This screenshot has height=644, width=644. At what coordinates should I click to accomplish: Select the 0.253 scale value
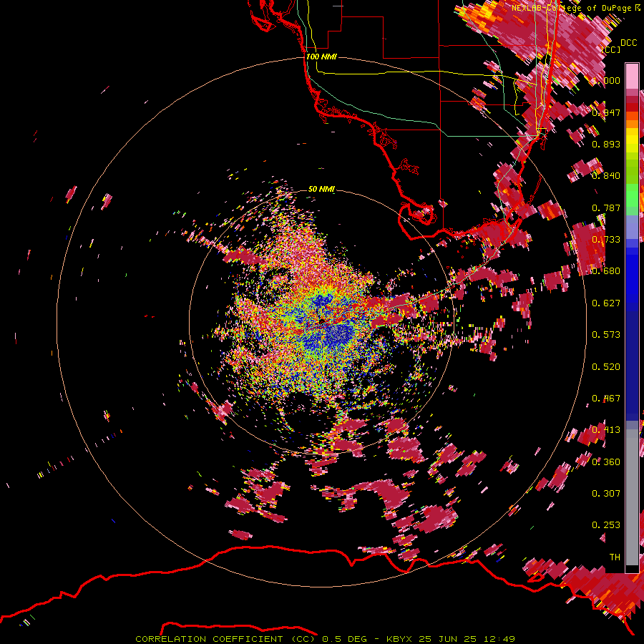point(606,525)
